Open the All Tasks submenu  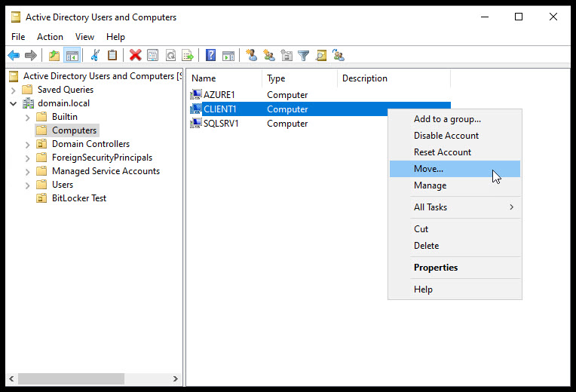click(455, 207)
